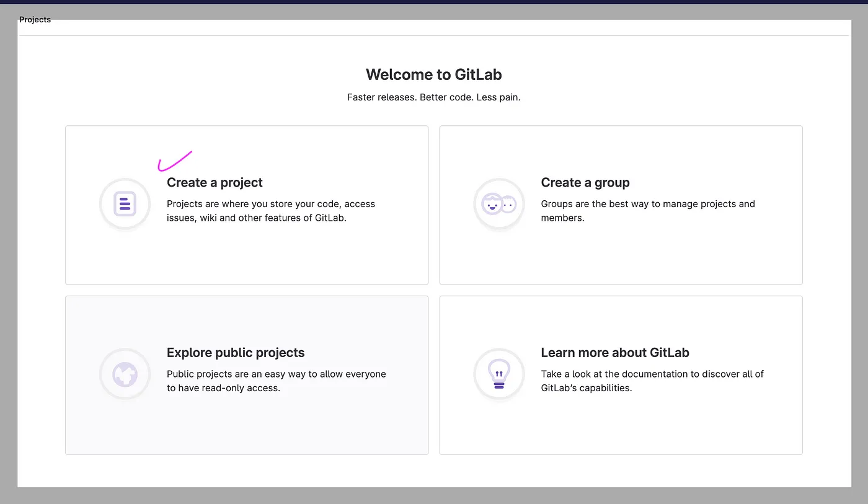Screen dimensions: 868x504
Task: Click description 'Public projects are an easy way'
Action: click(277, 381)
